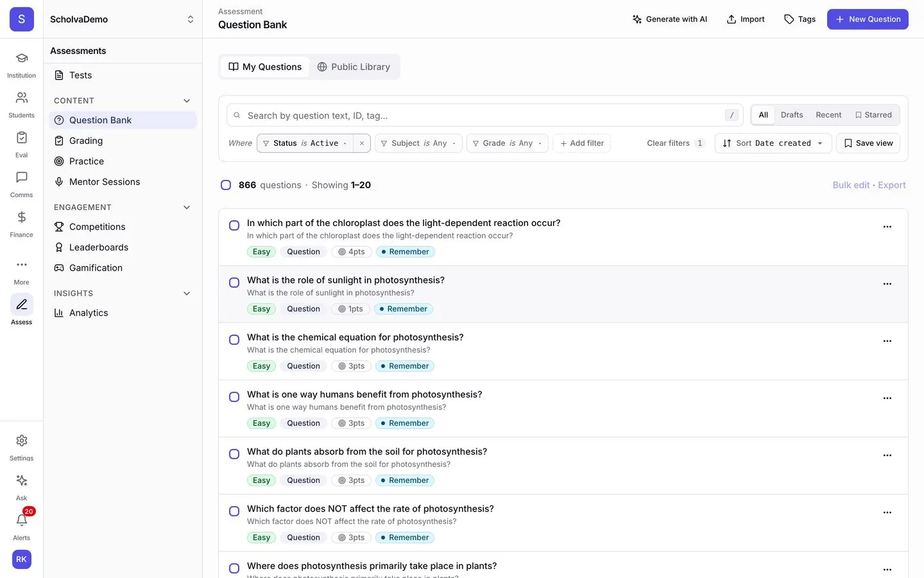
Task: Switch to the Public Library tab
Action: (x=354, y=67)
